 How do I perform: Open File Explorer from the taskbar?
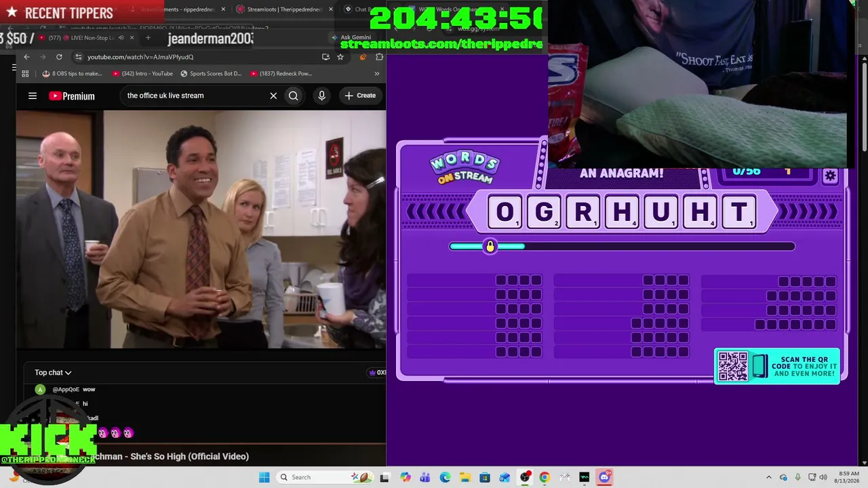pyautogui.click(x=465, y=477)
